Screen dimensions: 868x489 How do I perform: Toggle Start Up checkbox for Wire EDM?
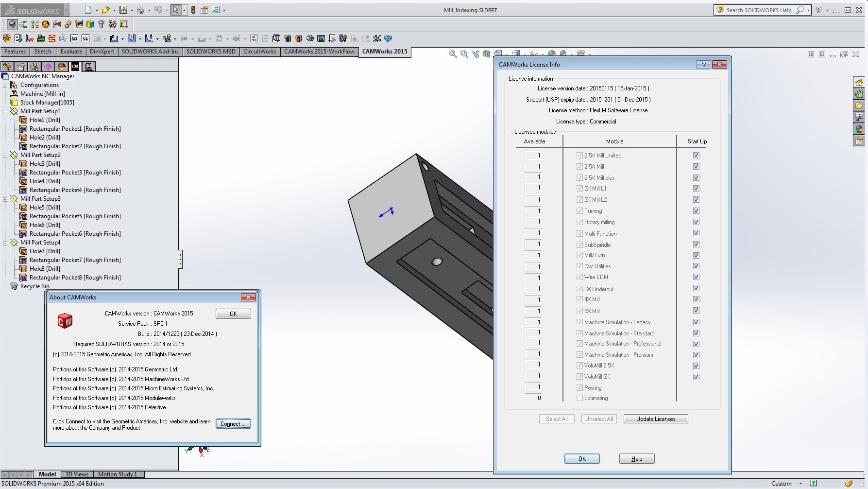(x=696, y=277)
